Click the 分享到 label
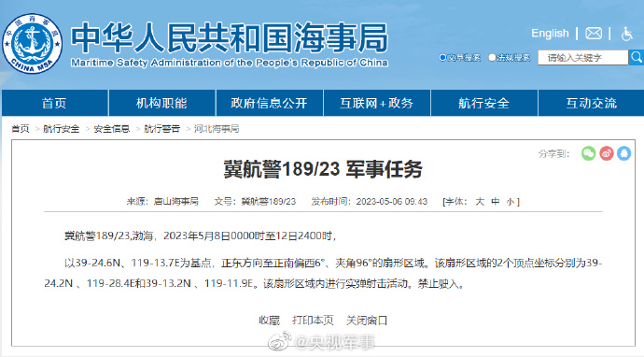This screenshot has height=357, width=644. click(x=554, y=154)
